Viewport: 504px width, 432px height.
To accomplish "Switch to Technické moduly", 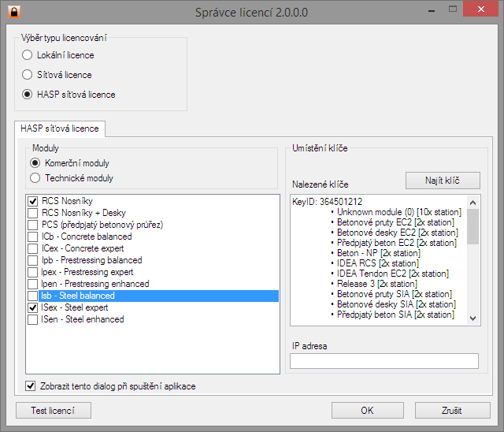I will click(x=35, y=178).
